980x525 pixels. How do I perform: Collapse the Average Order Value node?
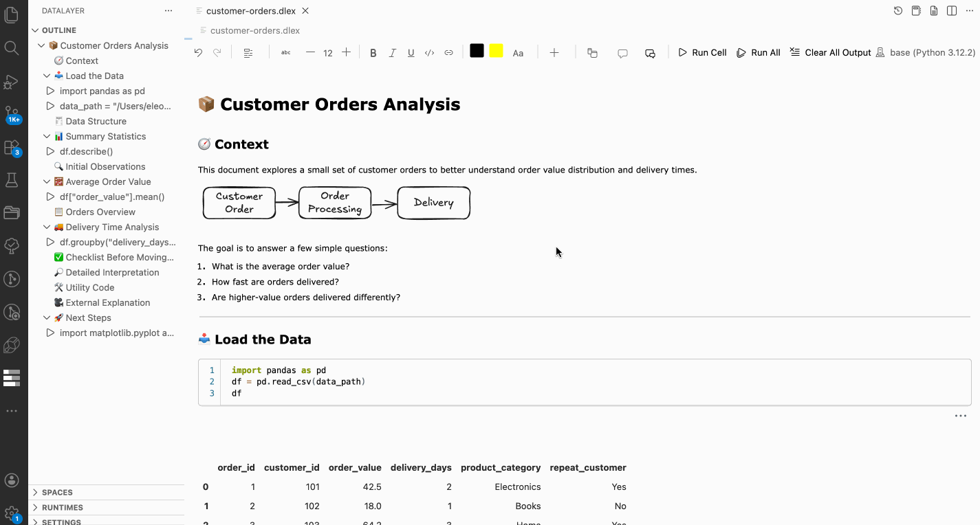(x=47, y=181)
